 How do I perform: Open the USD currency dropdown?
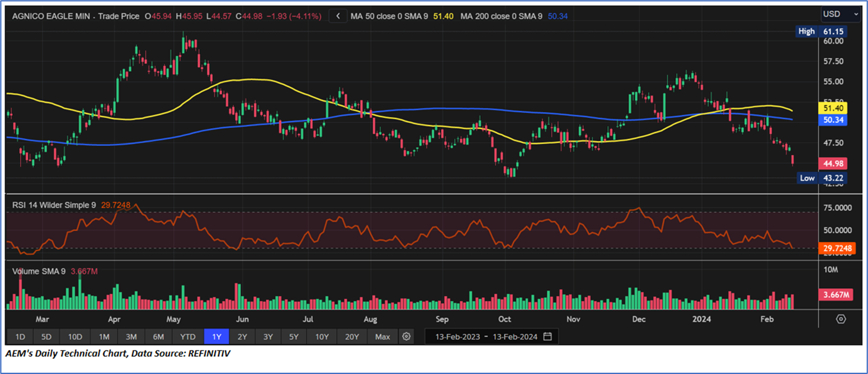(x=841, y=14)
